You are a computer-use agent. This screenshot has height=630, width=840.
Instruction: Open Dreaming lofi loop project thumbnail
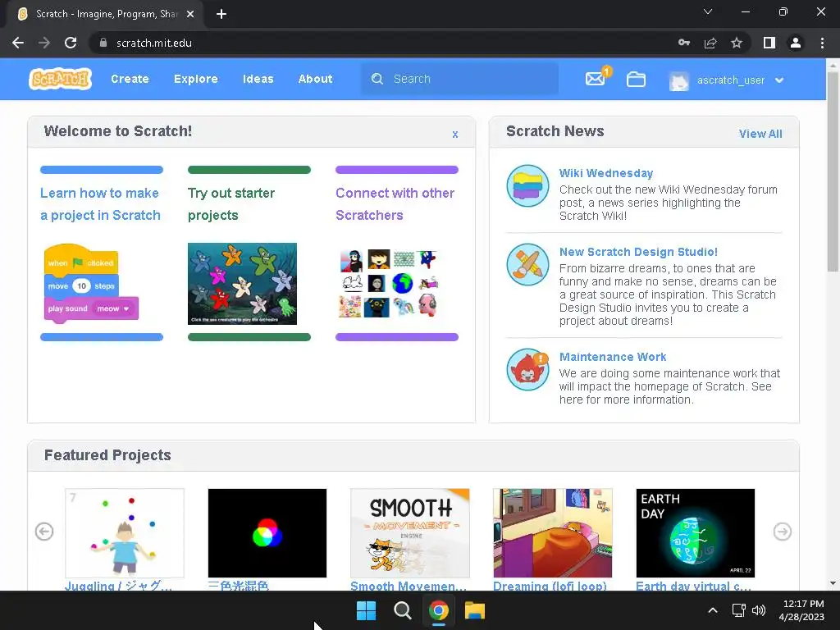click(552, 533)
